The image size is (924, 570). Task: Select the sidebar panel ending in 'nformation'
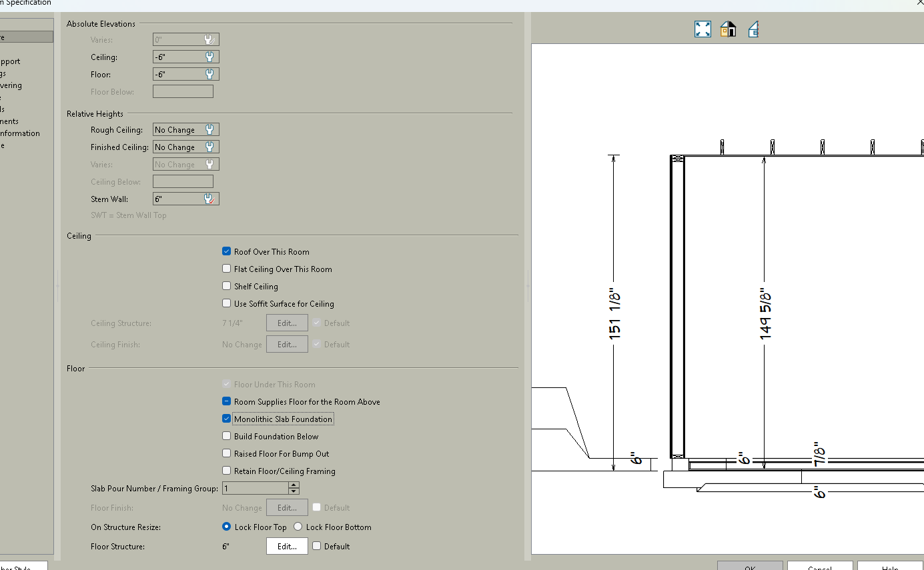tap(20, 133)
